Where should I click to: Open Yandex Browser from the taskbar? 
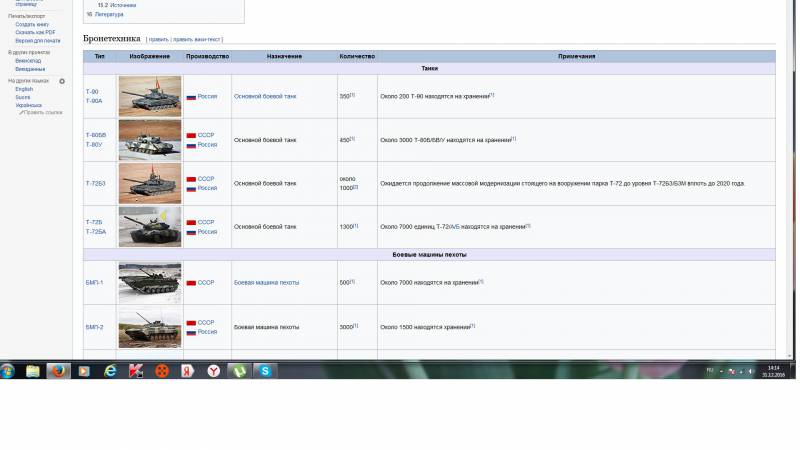coord(214,370)
